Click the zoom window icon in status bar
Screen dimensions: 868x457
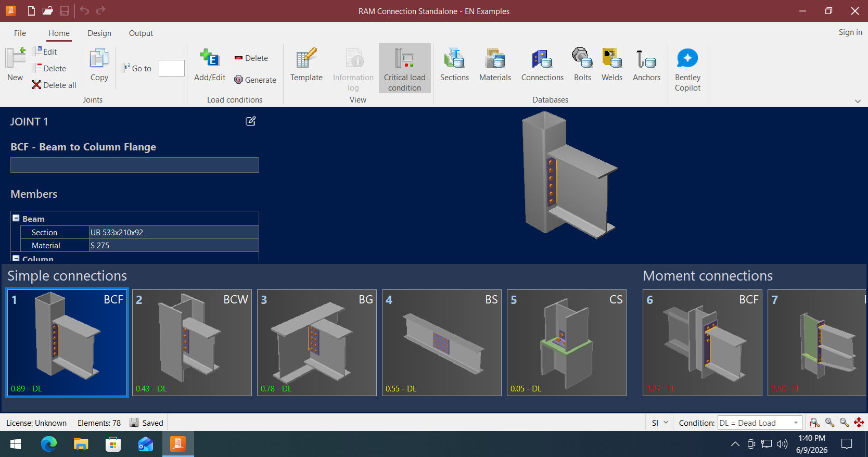tap(815, 423)
